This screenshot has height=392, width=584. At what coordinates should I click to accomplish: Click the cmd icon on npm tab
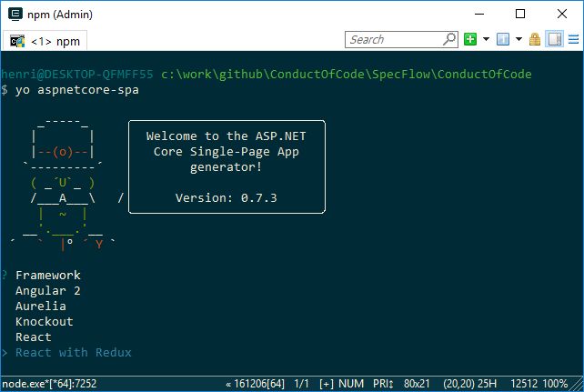[17, 41]
